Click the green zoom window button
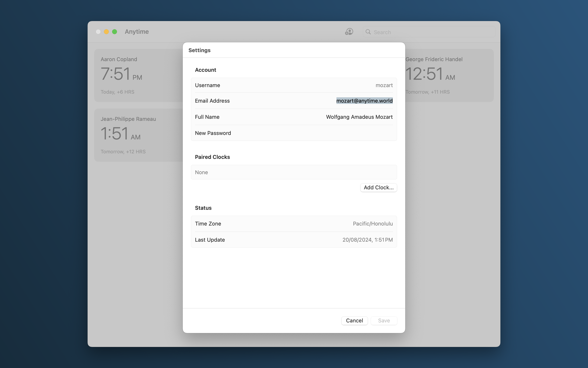This screenshot has height=368, width=588. click(x=115, y=32)
